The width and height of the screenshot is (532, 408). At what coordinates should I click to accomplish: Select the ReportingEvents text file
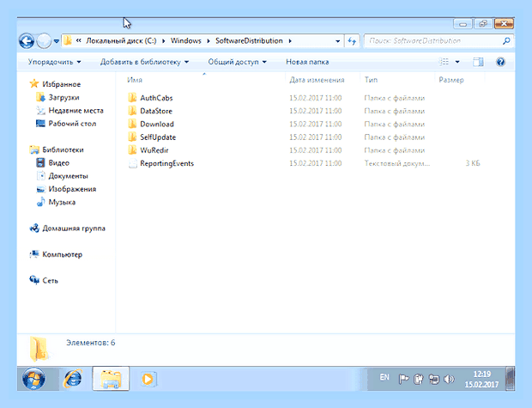(x=167, y=163)
